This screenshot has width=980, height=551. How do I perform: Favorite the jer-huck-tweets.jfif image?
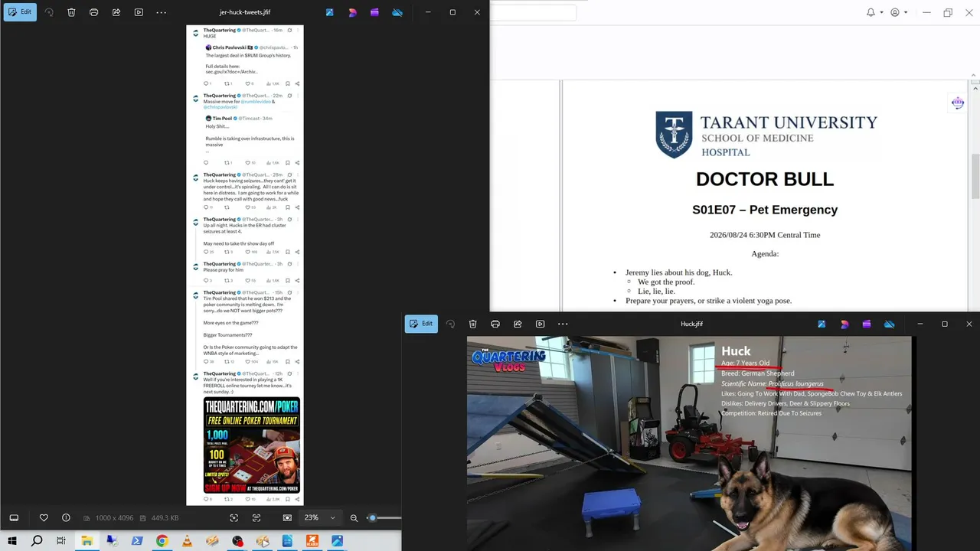point(44,518)
